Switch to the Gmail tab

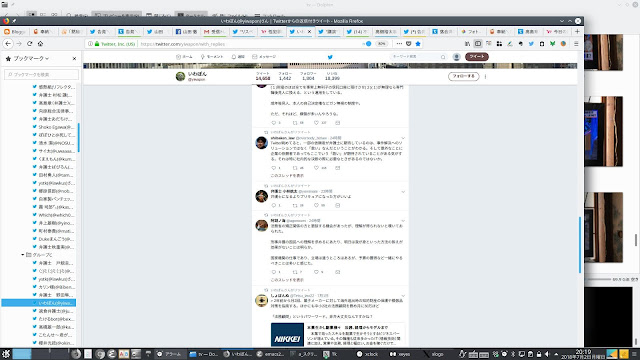pyautogui.click(x=215, y=31)
